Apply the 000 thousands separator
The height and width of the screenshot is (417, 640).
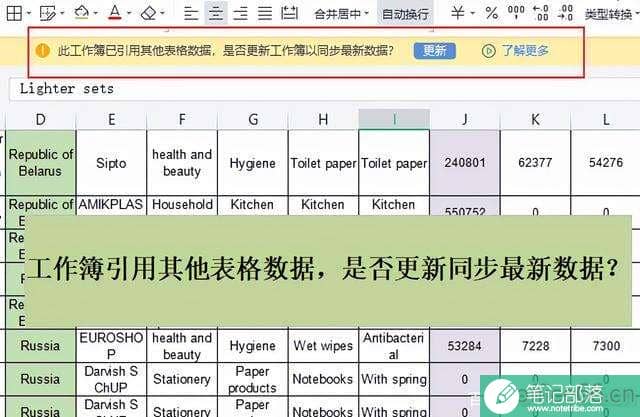[516, 13]
